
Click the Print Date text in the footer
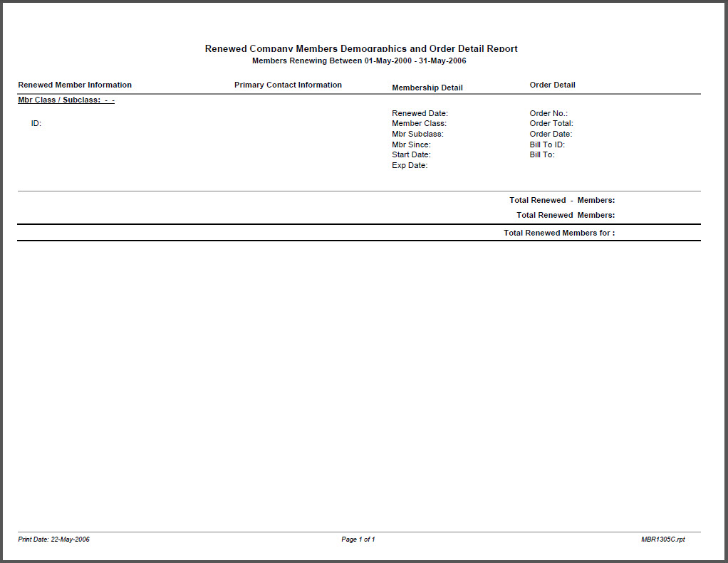point(53,540)
